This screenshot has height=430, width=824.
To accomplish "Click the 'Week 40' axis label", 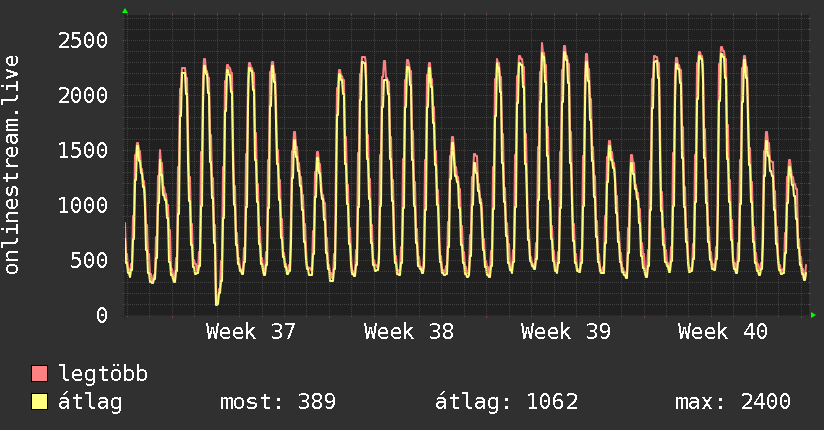I will tap(723, 332).
